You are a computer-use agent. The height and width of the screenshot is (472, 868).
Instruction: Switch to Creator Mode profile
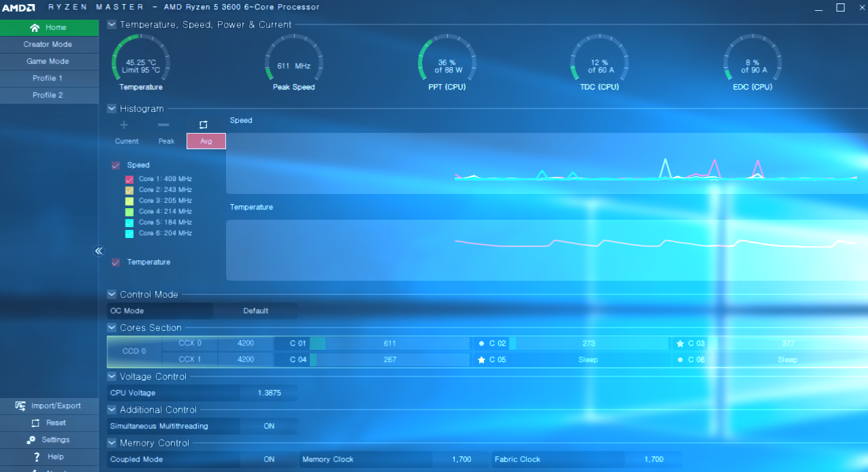49,45
